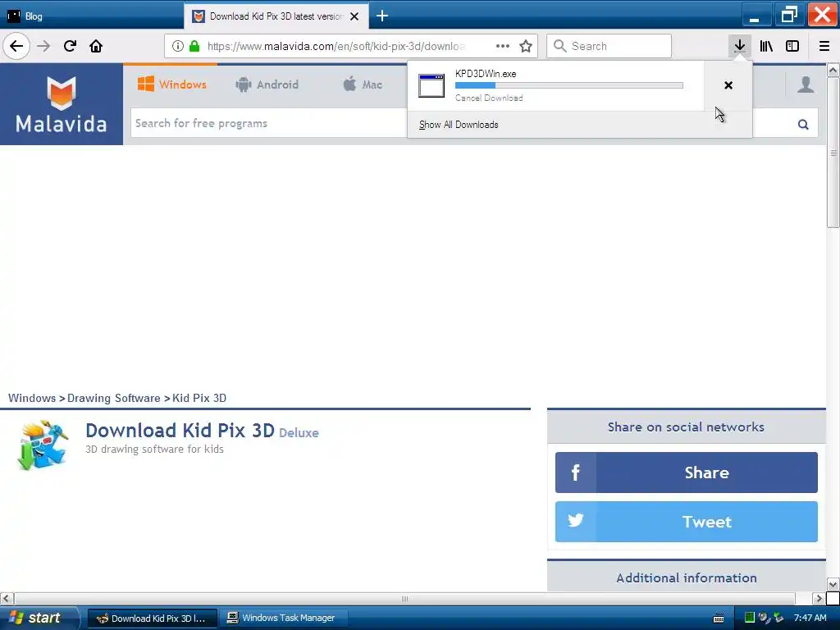Open the Drawing Software breadcrumb
The height and width of the screenshot is (630, 840).
point(113,398)
